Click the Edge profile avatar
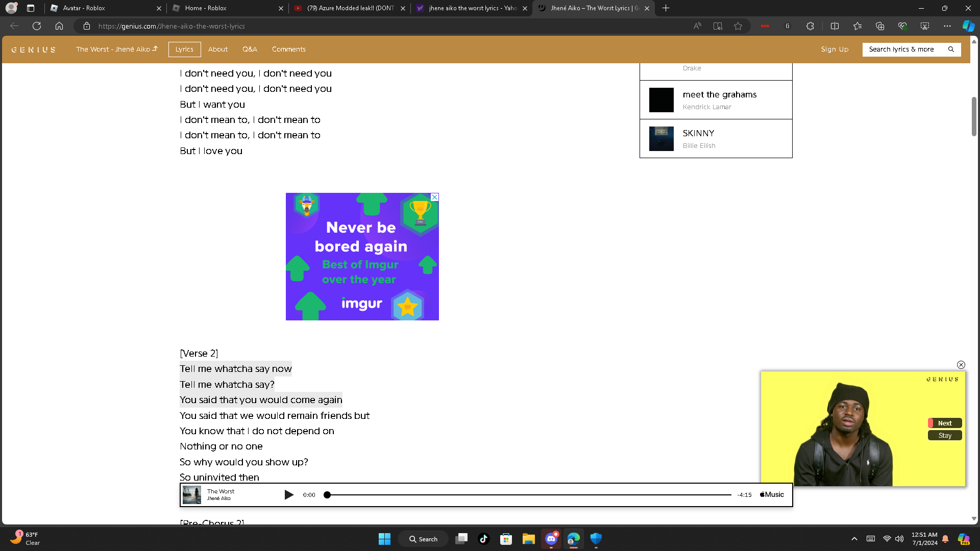The image size is (980, 551). click(11, 8)
